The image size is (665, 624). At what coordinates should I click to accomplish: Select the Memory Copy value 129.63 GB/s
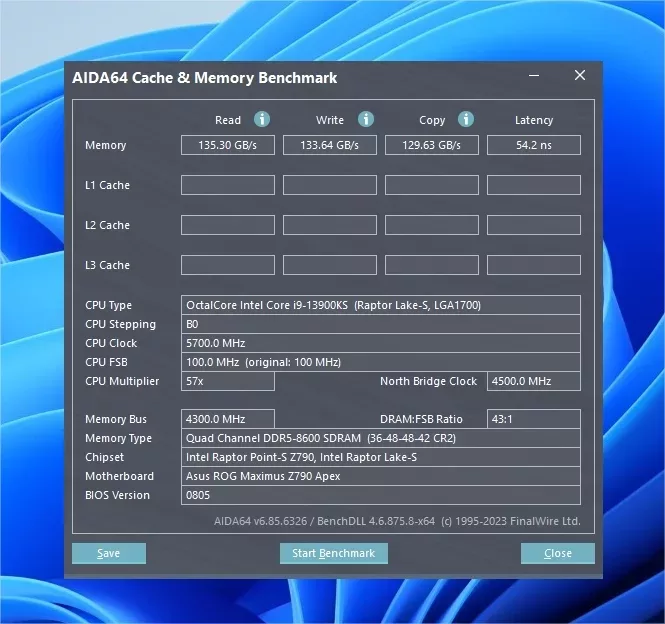click(432, 145)
